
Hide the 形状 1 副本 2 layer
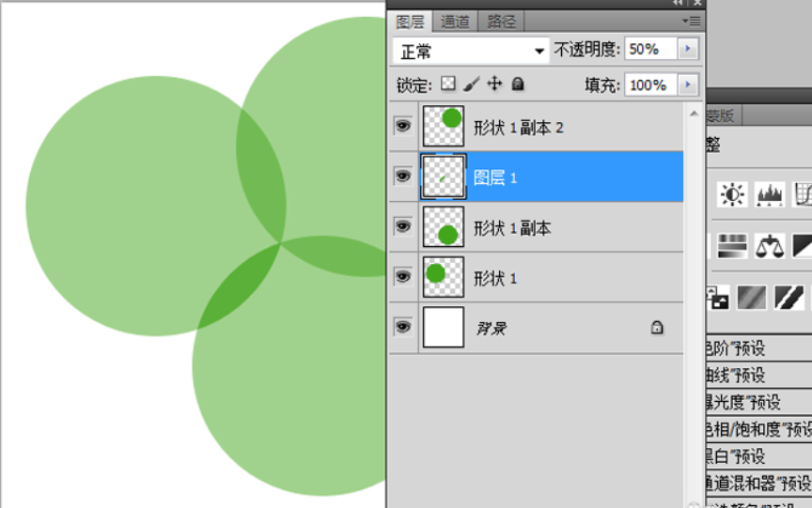pyautogui.click(x=403, y=126)
